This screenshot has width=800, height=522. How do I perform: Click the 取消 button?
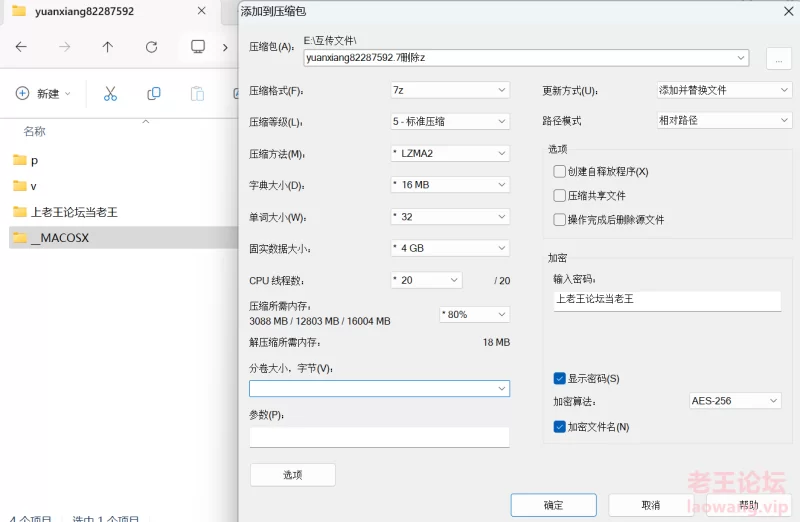tap(651, 505)
